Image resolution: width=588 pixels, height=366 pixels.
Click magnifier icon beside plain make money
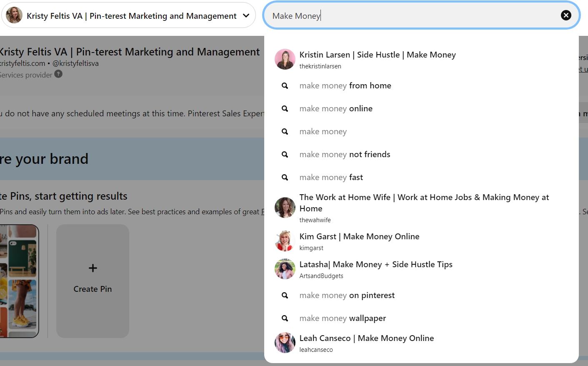coord(285,131)
